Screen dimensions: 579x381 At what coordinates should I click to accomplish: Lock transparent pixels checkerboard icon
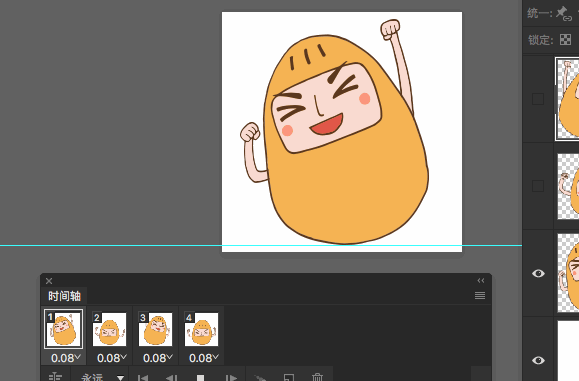pyautogui.click(x=565, y=40)
